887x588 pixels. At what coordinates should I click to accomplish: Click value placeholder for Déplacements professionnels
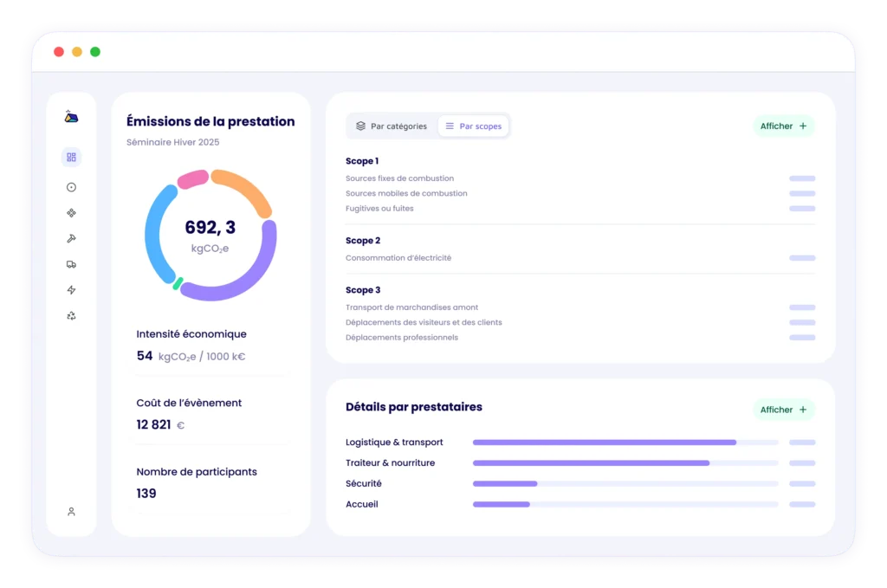[x=802, y=338]
